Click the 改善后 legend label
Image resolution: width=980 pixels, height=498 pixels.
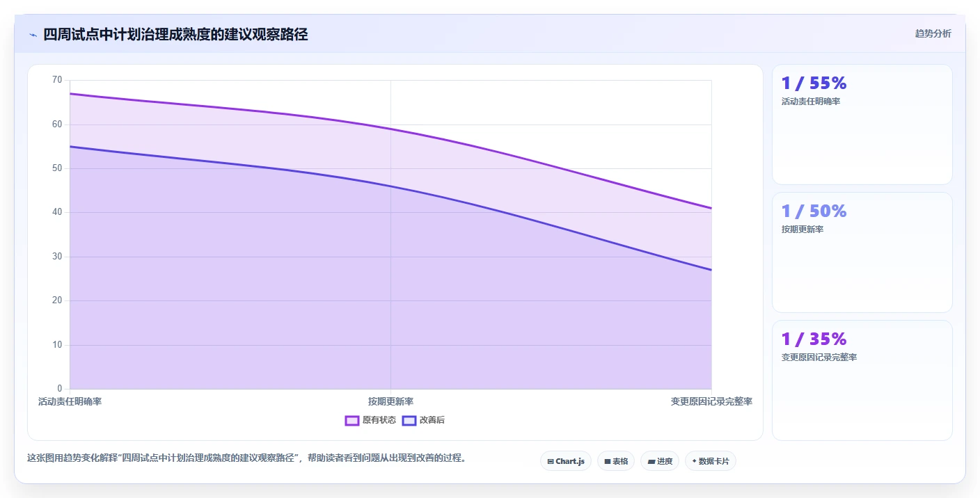click(x=432, y=420)
